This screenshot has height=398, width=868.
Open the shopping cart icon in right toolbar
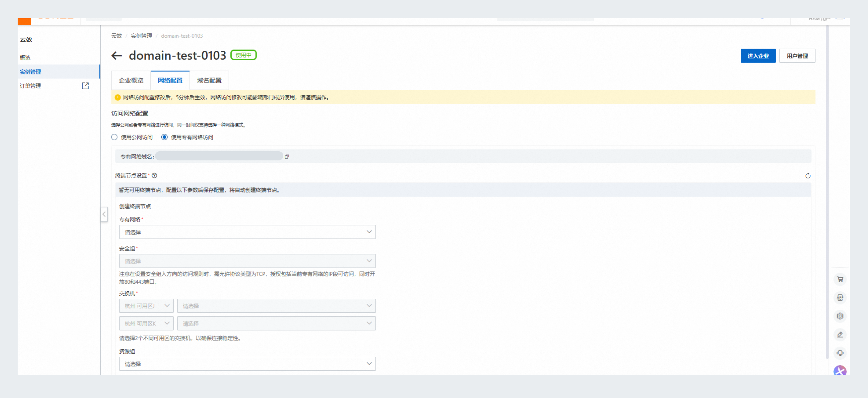[840, 279]
